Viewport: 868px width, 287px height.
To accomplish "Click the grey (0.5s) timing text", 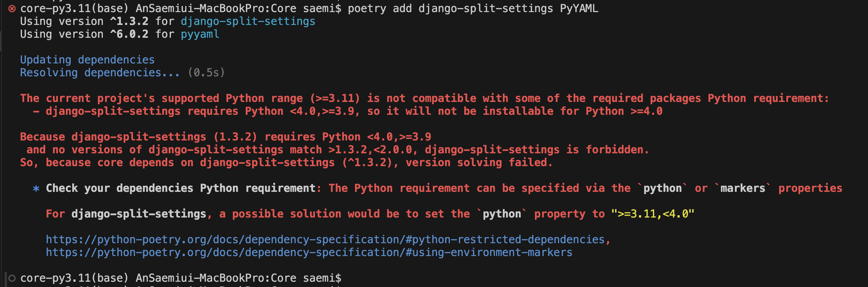I will (206, 73).
